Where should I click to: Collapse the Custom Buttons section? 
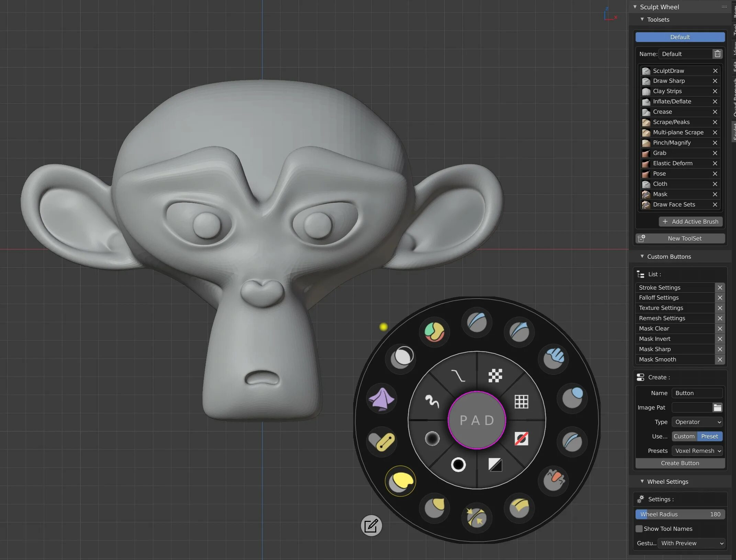pyautogui.click(x=642, y=257)
